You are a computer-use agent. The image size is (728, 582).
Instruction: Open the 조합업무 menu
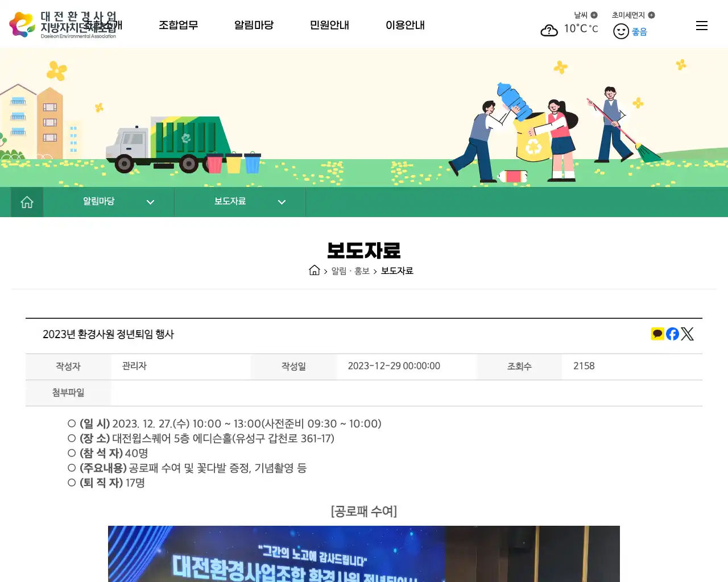click(x=179, y=25)
